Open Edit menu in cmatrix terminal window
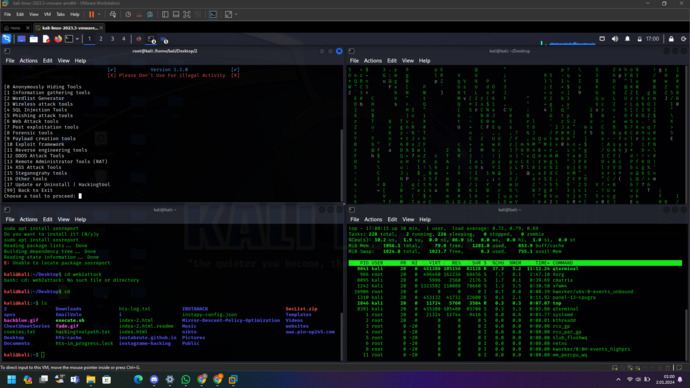 (392, 61)
